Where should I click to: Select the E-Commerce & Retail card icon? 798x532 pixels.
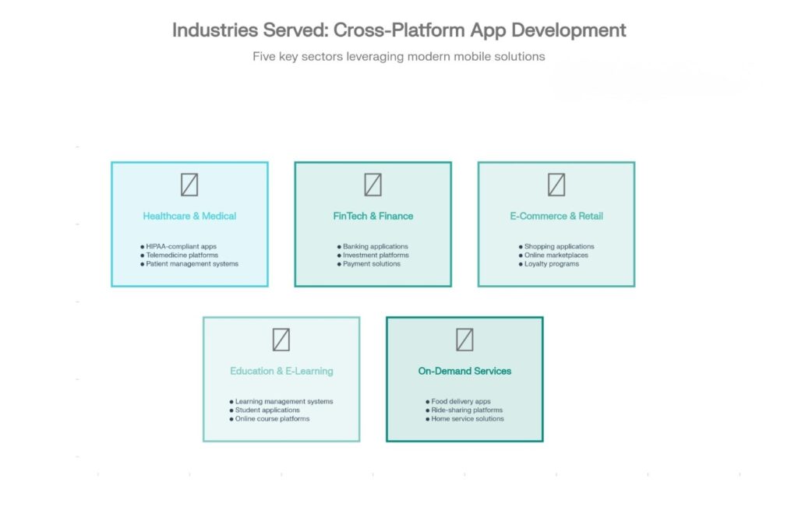click(556, 185)
